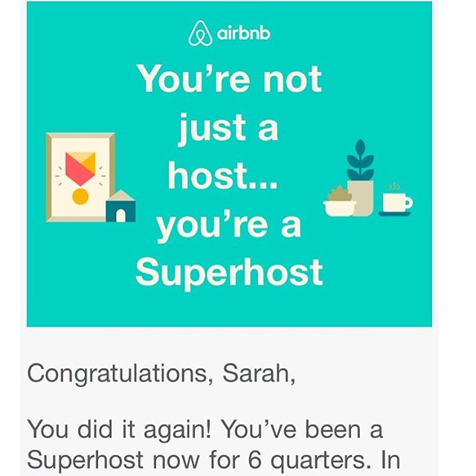Click the yellow medal circle in the frame

tap(80, 196)
